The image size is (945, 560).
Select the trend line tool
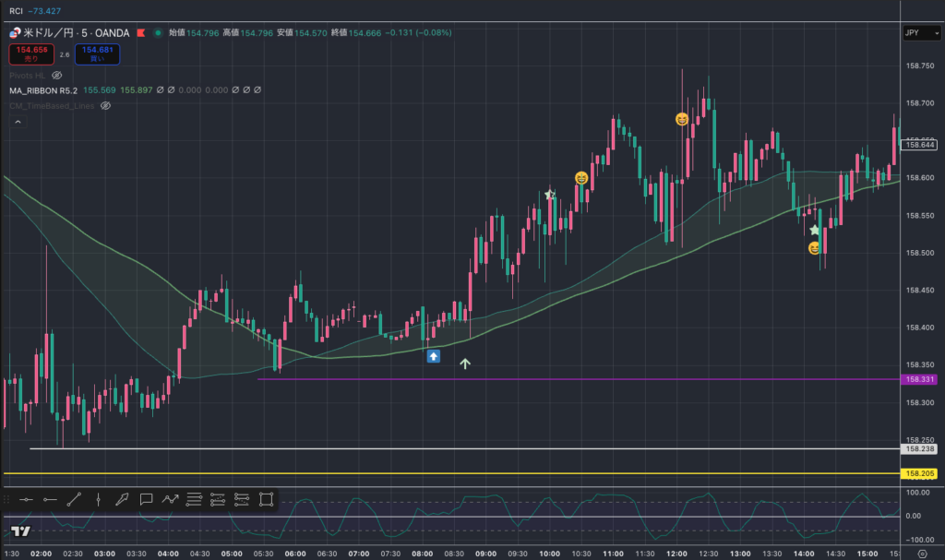click(x=74, y=499)
